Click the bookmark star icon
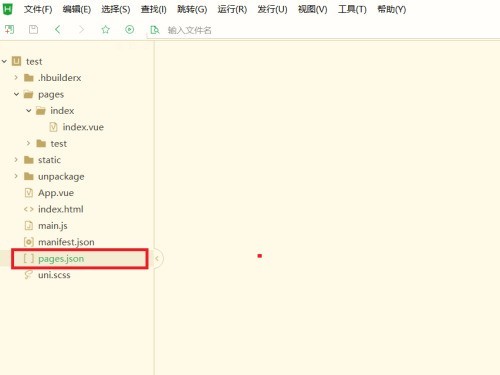The width and height of the screenshot is (500, 375). pyautogui.click(x=105, y=30)
